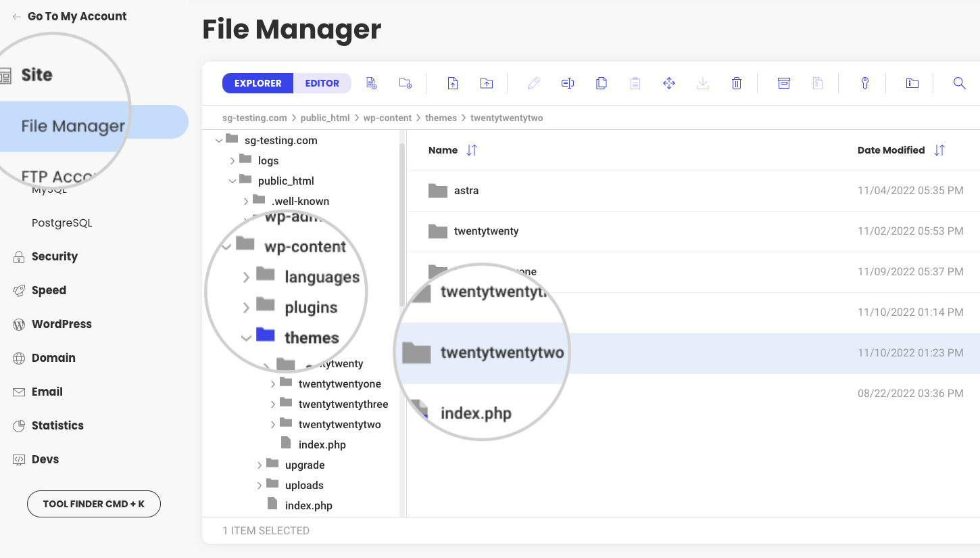The image size is (980, 558).
Task: Open the Statistics sidebar menu
Action: coord(57,425)
